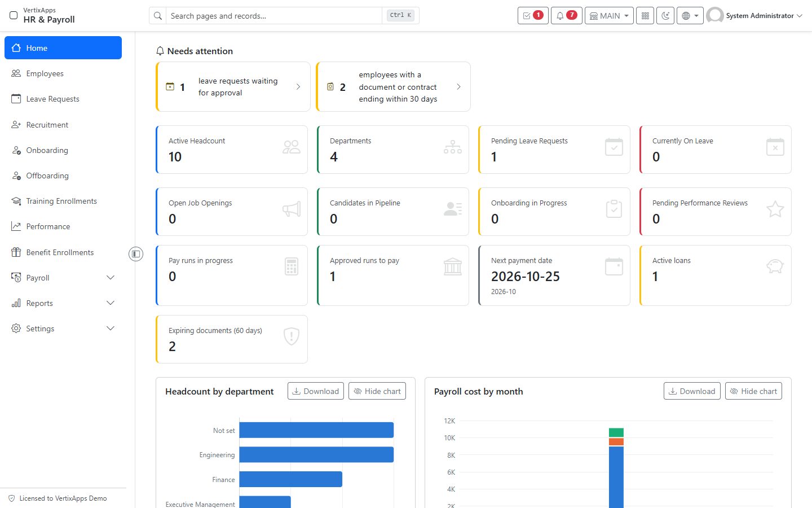The image size is (812, 508).
Task: Click the Offboarding sidebar icon
Action: coord(16,176)
